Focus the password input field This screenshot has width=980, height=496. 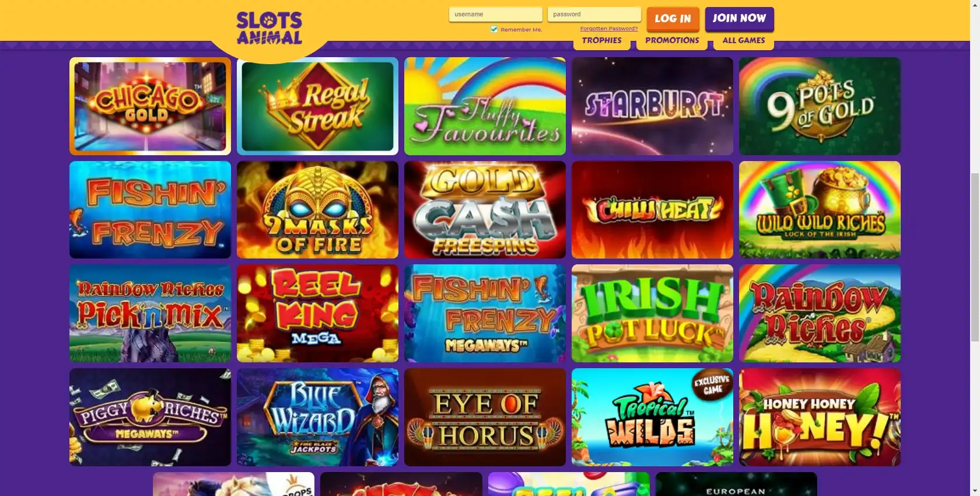coord(594,14)
